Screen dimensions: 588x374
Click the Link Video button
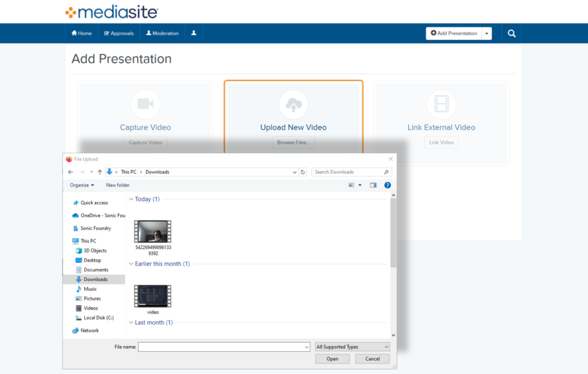tap(442, 143)
